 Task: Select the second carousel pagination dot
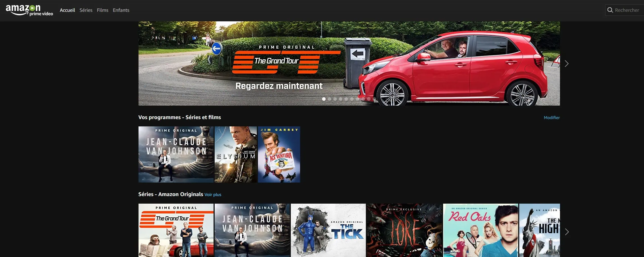(x=329, y=99)
